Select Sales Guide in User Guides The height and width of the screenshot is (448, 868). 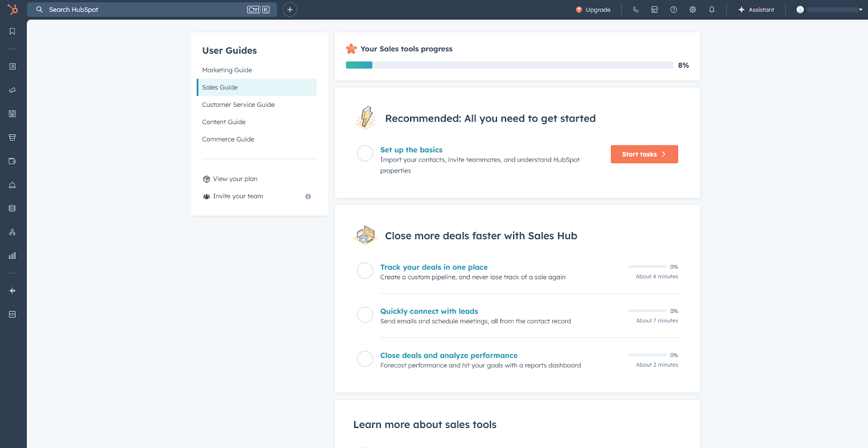pyautogui.click(x=257, y=87)
